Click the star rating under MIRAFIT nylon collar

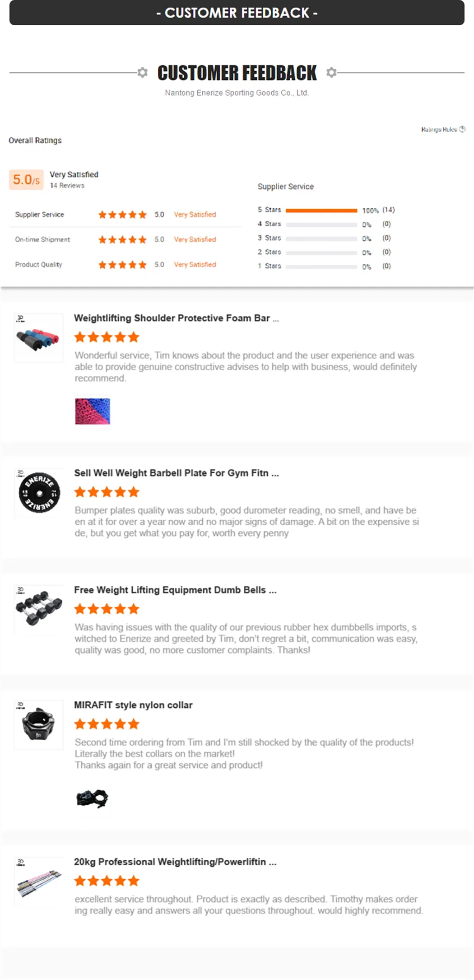point(107,724)
